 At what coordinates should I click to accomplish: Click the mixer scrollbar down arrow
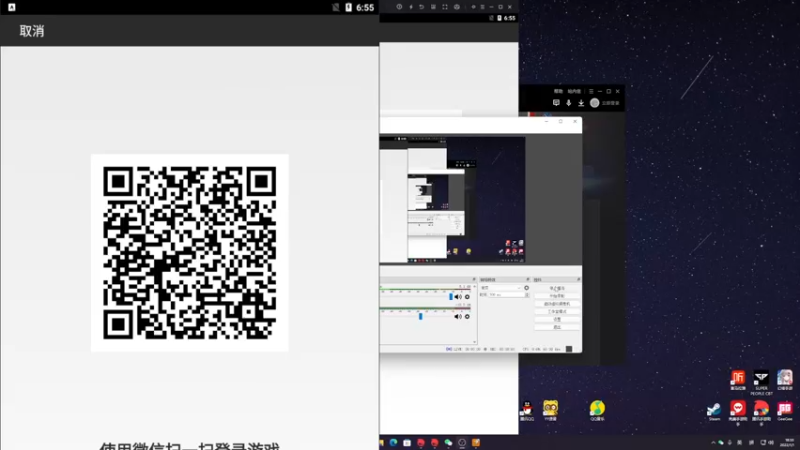(474, 342)
